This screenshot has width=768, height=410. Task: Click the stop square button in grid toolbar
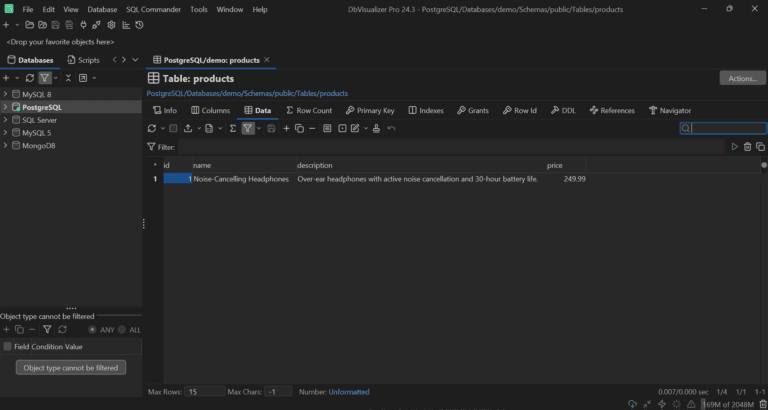[x=173, y=128]
